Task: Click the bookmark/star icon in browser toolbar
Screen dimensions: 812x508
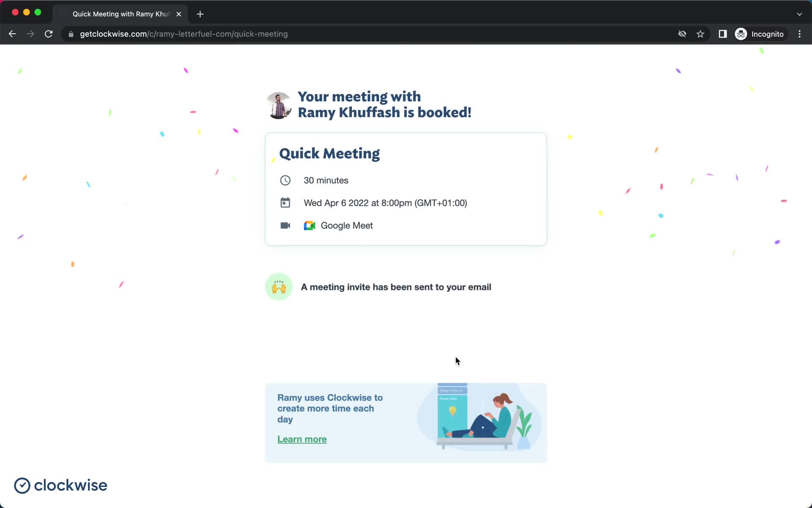Action: [x=701, y=34]
